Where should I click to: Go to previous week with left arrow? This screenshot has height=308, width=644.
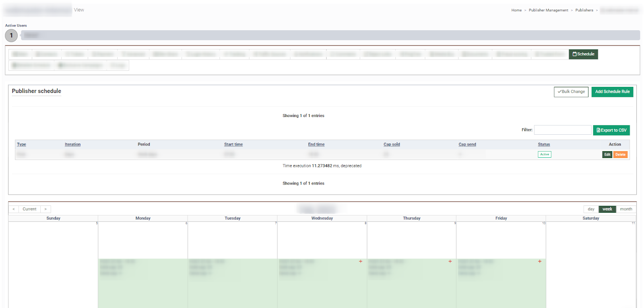click(x=14, y=209)
